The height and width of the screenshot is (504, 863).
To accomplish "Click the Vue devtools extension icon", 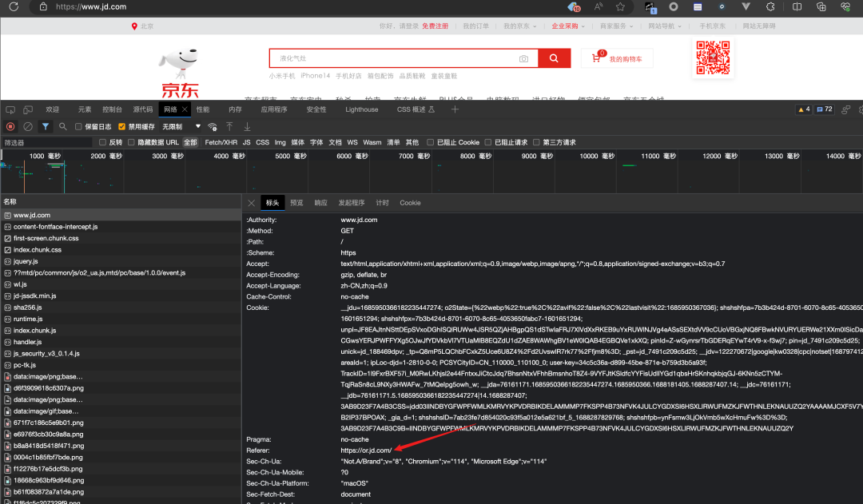I will pos(746,6).
